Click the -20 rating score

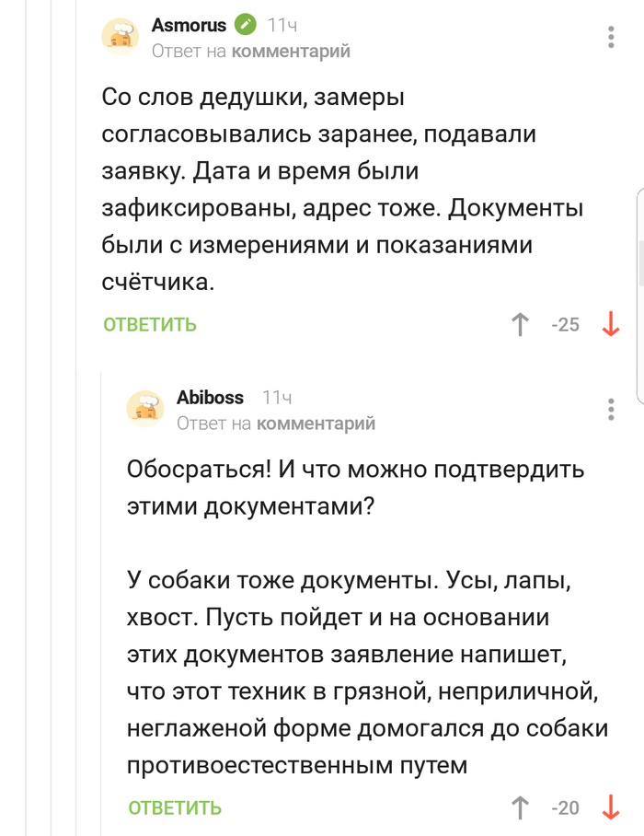pos(565,807)
